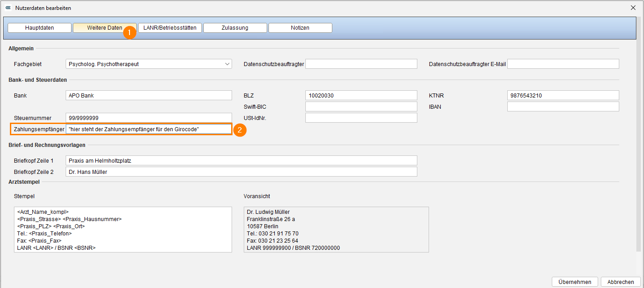Open the Hauptdaten tab
The width and height of the screenshot is (644, 288).
[40, 28]
